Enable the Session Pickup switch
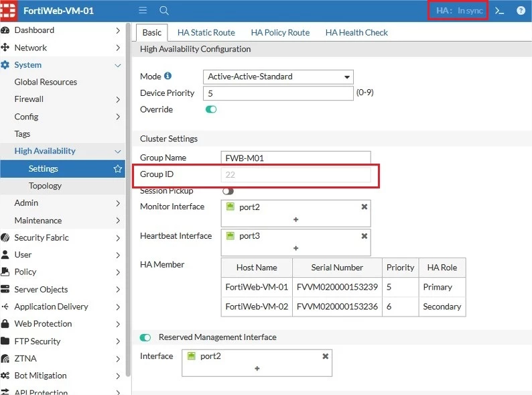 click(x=228, y=191)
